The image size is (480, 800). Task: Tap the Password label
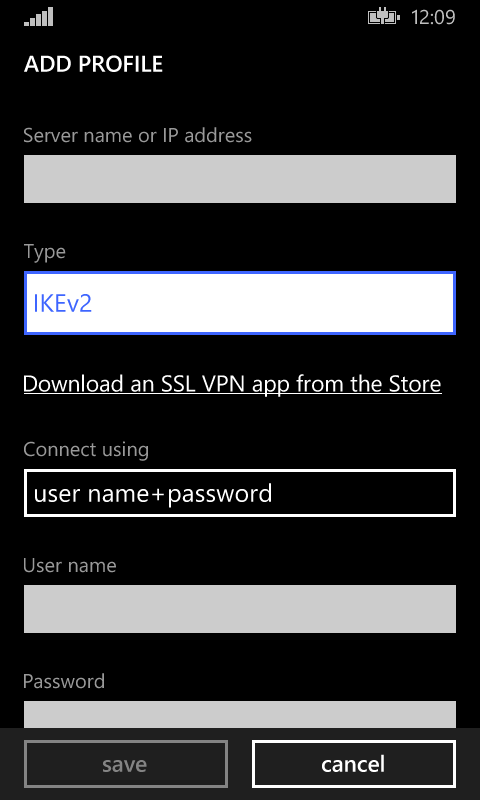click(64, 681)
